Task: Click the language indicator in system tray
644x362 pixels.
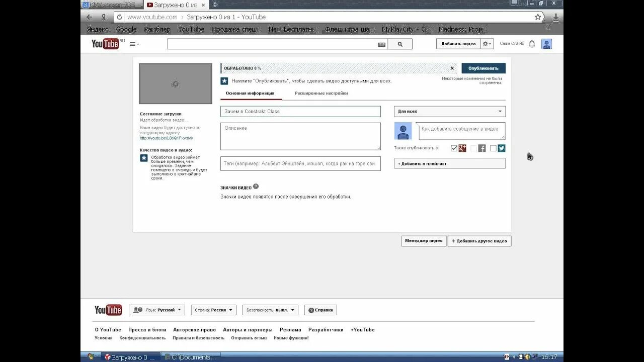Action: [x=507, y=357]
